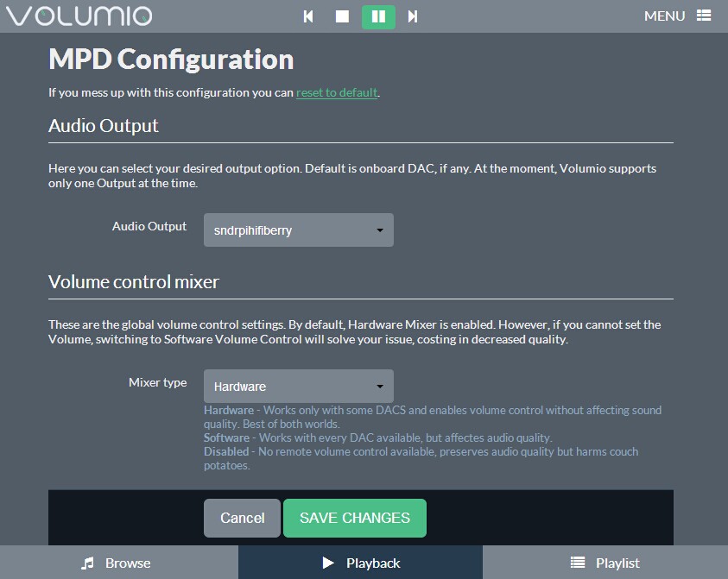The image size is (728, 579).
Task: Pause playback using the green button
Action: click(x=378, y=16)
